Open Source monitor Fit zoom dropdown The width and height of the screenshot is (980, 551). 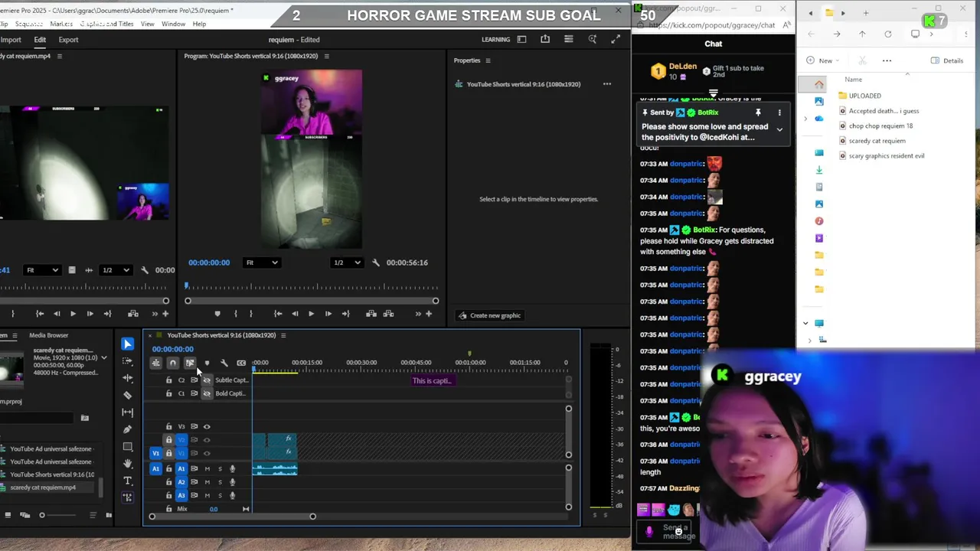click(x=42, y=269)
